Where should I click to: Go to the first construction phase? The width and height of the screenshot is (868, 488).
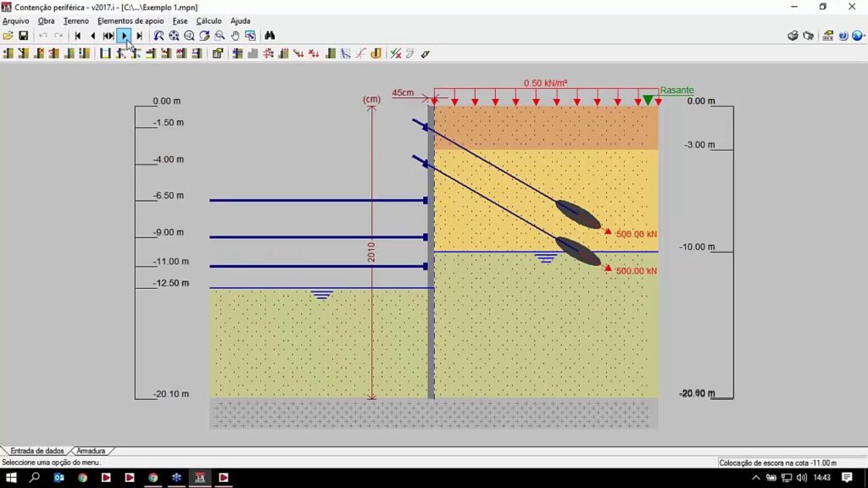[x=78, y=36]
